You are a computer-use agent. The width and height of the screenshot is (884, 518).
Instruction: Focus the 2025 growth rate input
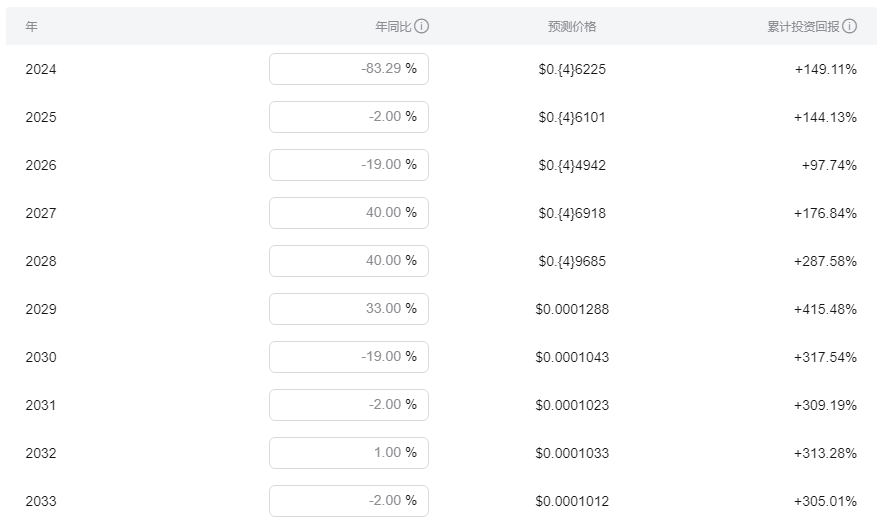pyautogui.click(x=348, y=117)
